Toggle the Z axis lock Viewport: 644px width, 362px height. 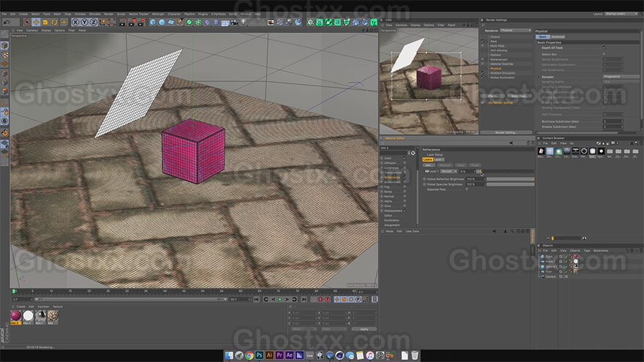93,22
